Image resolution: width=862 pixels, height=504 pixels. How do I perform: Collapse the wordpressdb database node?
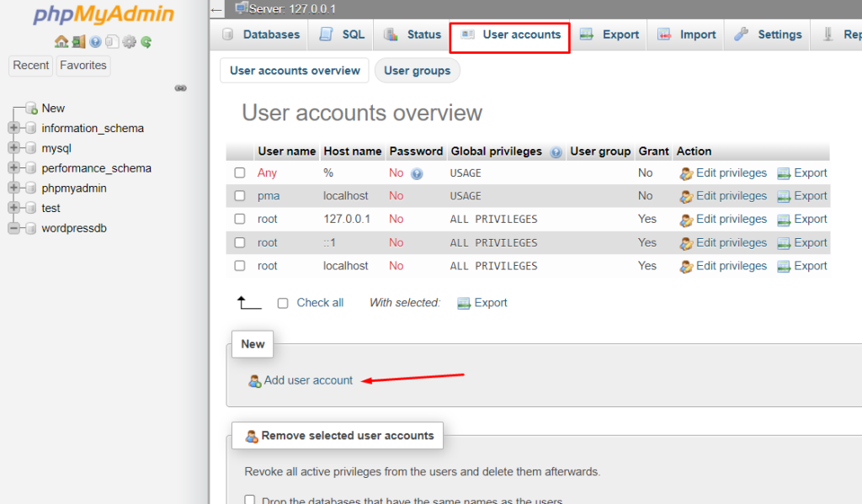pos(13,228)
